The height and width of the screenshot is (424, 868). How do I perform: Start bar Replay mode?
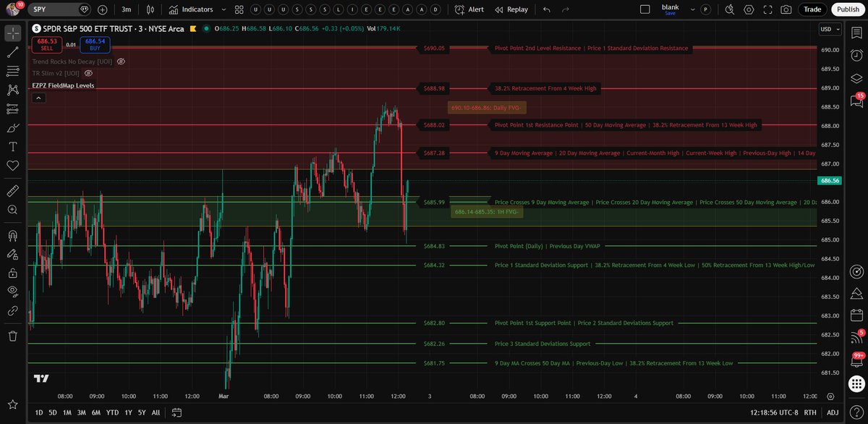(511, 9)
